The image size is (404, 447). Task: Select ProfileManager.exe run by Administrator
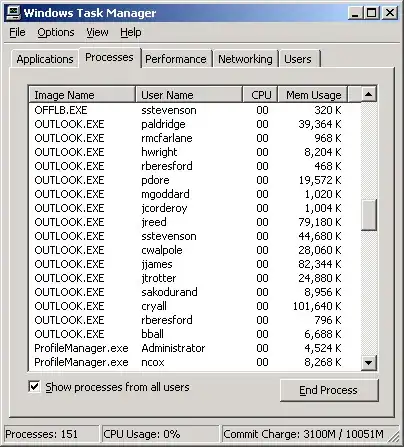(x=195, y=348)
